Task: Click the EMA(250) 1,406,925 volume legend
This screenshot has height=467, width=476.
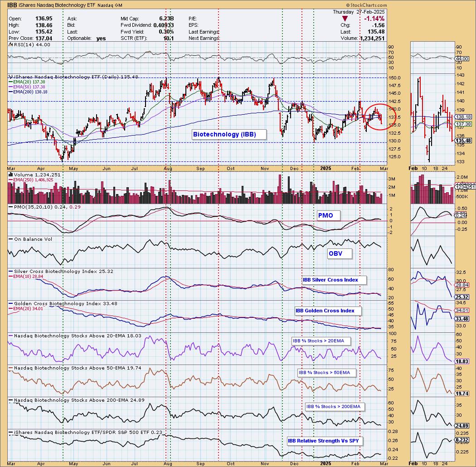Action: [31, 180]
